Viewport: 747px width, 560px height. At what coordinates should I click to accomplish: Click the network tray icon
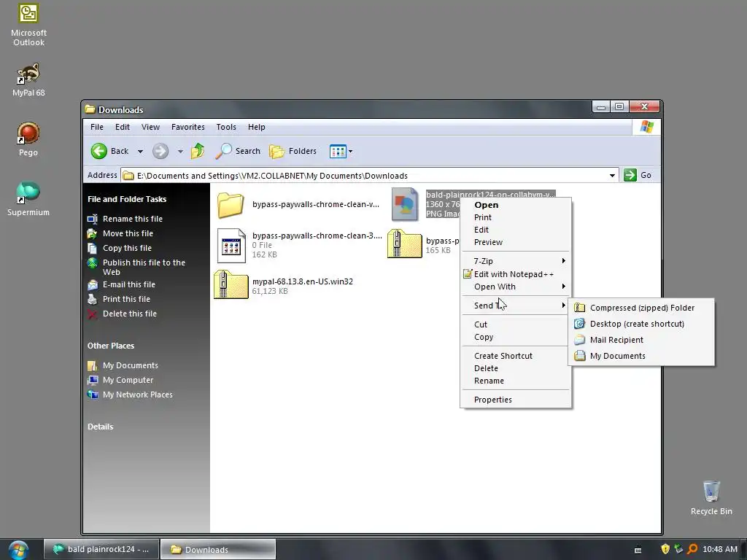[679, 549]
